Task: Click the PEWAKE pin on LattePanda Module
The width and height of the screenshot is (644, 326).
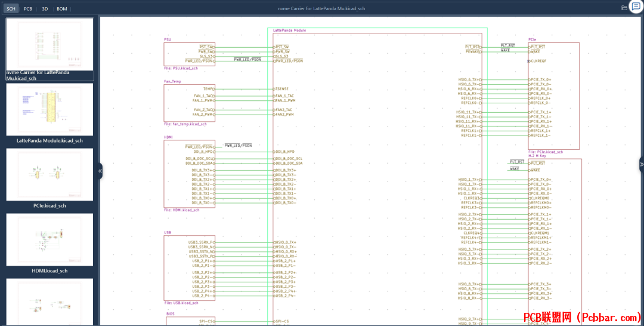Action: point(473,52)
